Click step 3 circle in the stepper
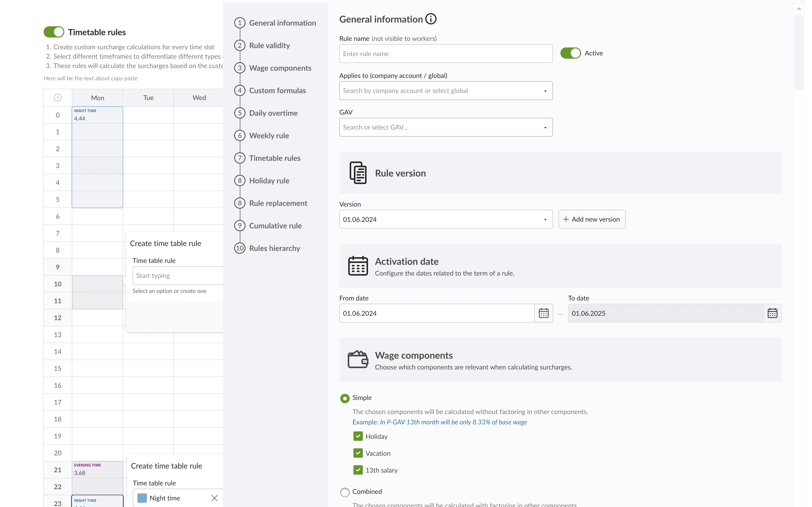The height and width of the screenshot is (507, 812). click(240, 68)
